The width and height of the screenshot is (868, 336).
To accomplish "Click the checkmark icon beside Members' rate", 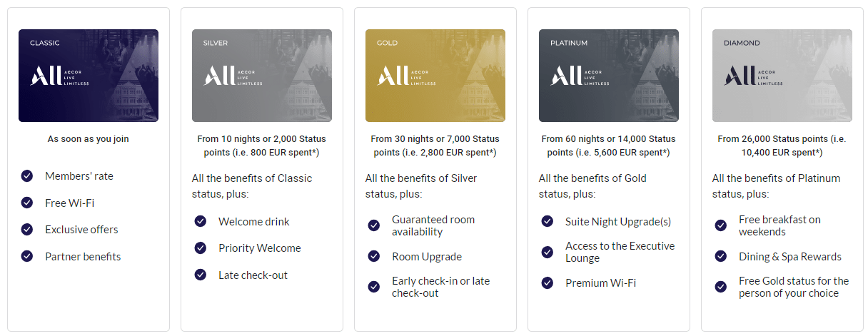I will point(27,175).
